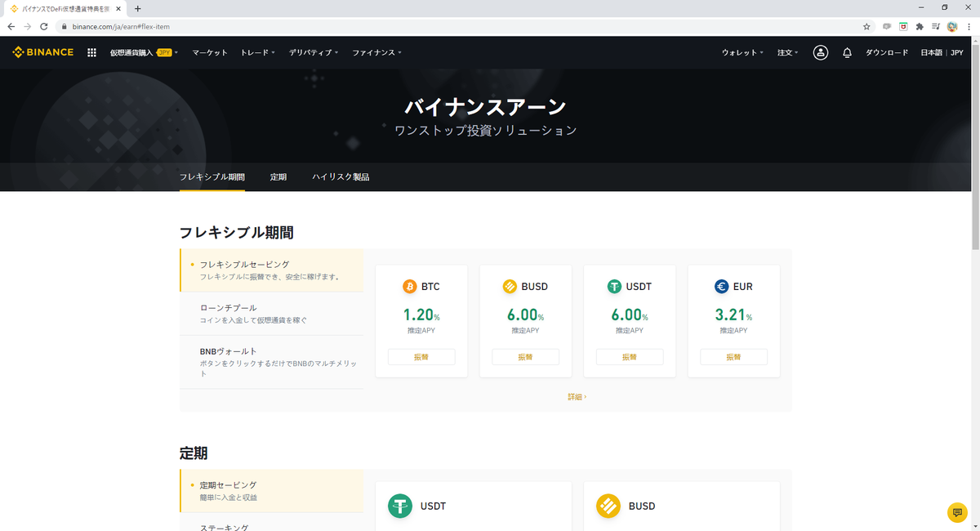Open the media control icon in Chrome
The width and height of the screenshot is (980, 531).
click(x=936, y=26)
